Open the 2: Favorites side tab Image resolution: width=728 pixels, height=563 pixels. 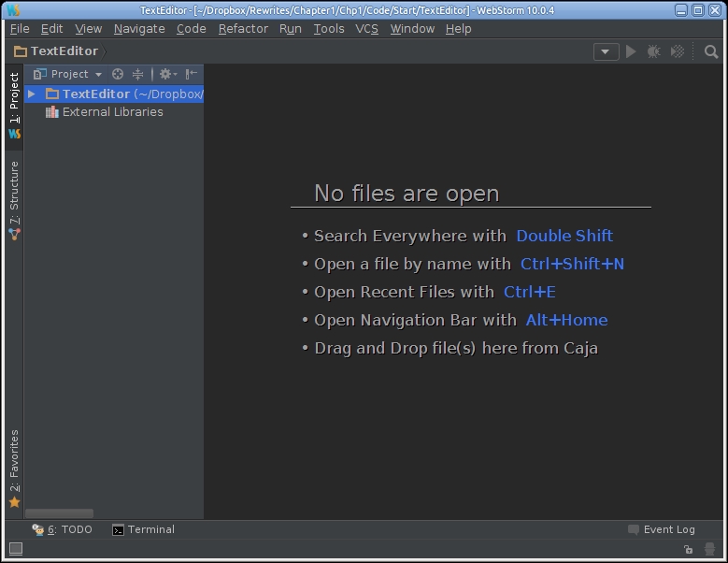click(x=14, y=469)
